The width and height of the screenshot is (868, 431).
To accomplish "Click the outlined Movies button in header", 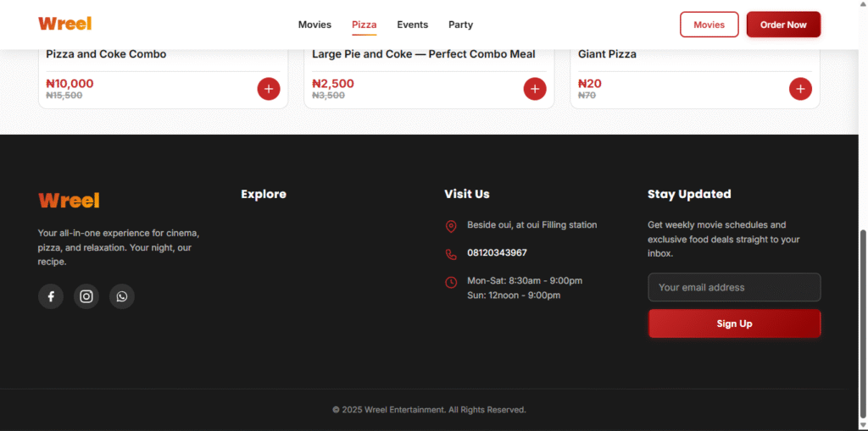I will [x=709, y=25].
